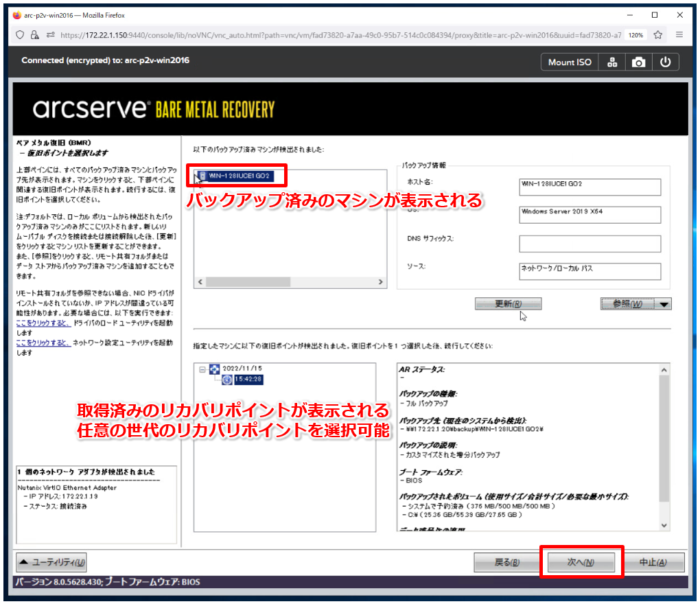
Task: Click the Mount ISO button
Action: click(570, 62)
